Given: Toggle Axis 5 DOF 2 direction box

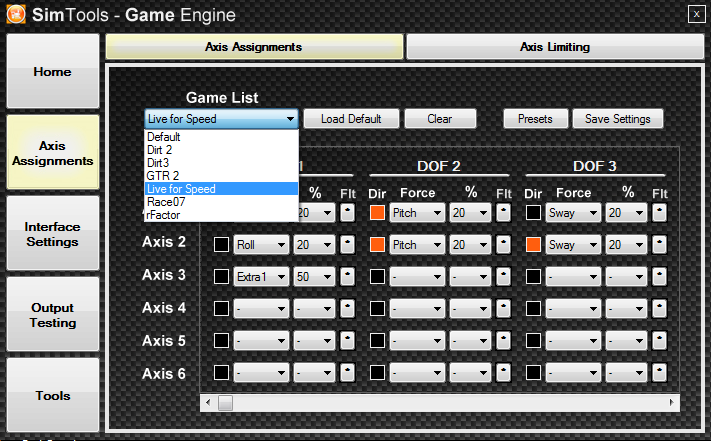Looking at the screenshot, I should (x=377, y=341).
